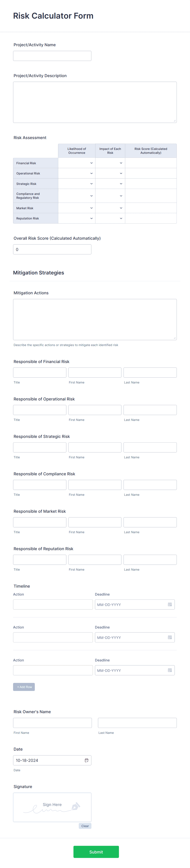This screenshot has height=868, width=190.
Task: Click the Submit button
Action: pyautogui.click(x=96, y=851)
